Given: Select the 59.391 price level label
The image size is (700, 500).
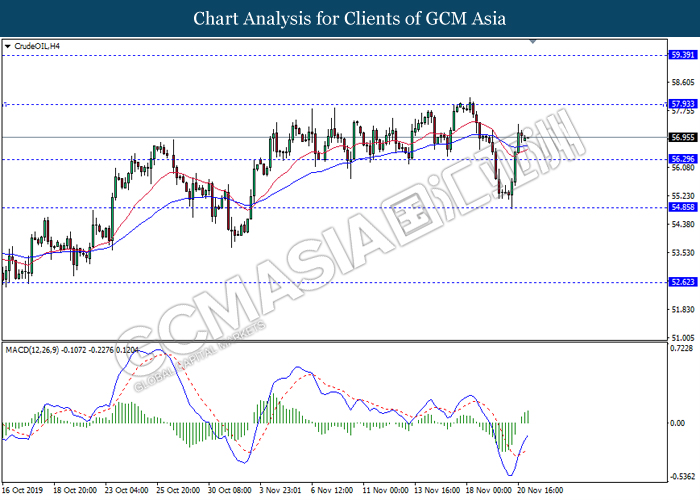Looking at the screenshot, I should tap(683, 54).
